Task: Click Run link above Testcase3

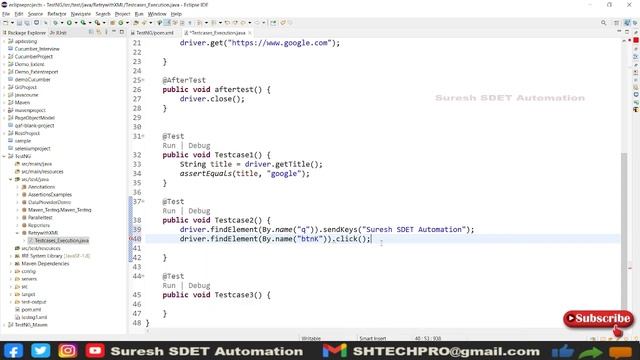Action: [x=169, y=286]
